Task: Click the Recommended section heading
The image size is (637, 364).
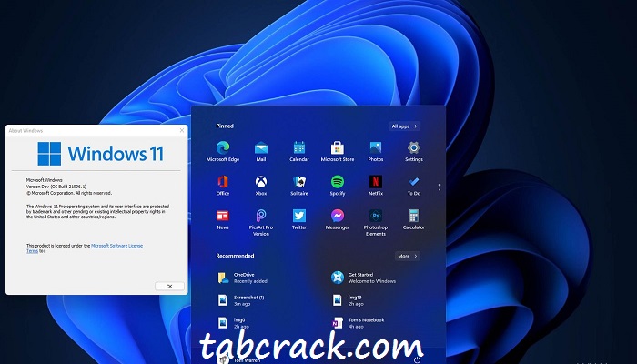Action: (235, 256)
